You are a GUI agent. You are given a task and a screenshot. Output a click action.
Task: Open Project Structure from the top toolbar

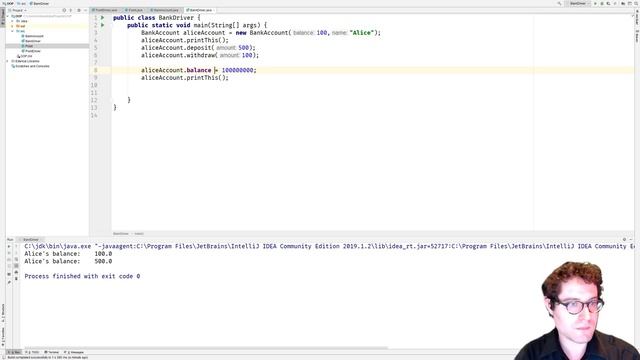tap(623, 3)
